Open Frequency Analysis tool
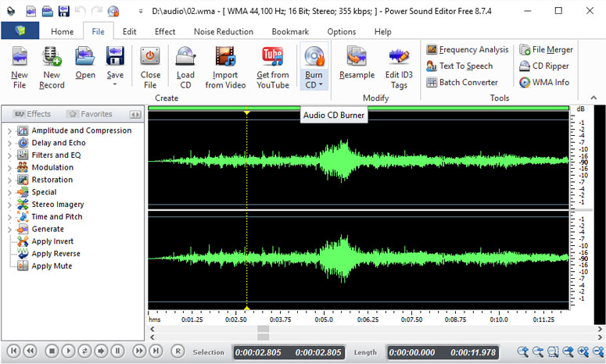 (x=466, y=49)
